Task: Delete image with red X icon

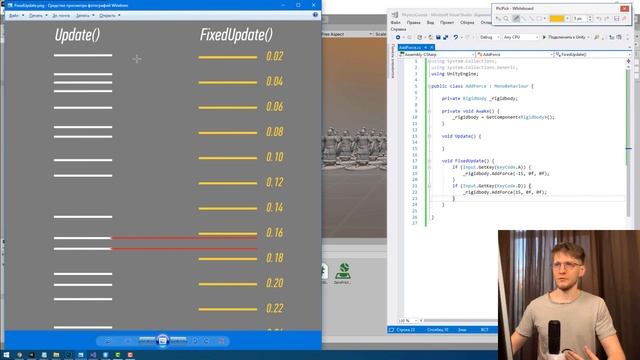Action: [221, 341]
